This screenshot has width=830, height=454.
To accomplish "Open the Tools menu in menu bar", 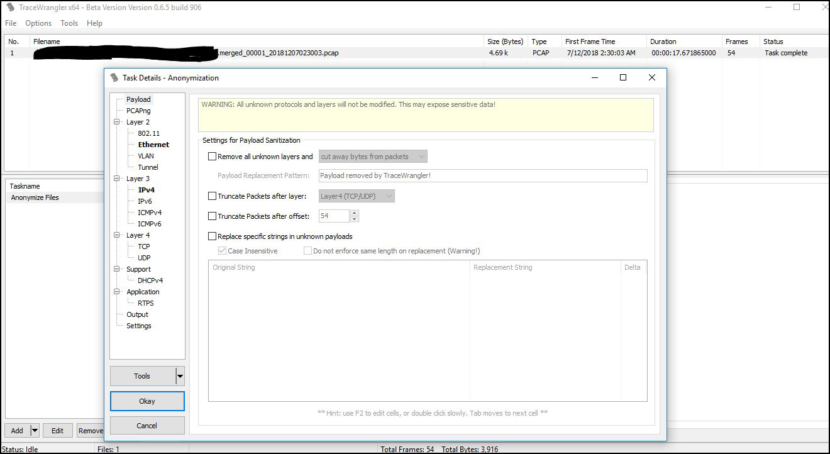I will tap(69, 23).
